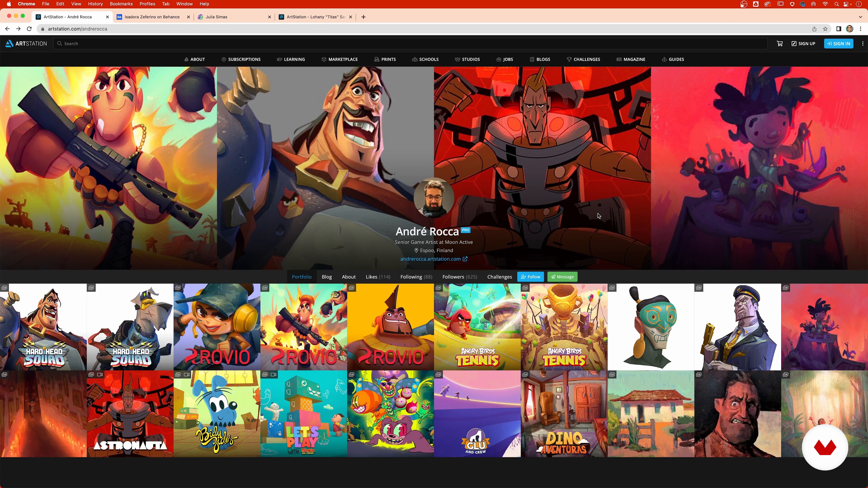The image size is (868, 488).
Task: Open the STUDIOS page
Action: point(467,59)
